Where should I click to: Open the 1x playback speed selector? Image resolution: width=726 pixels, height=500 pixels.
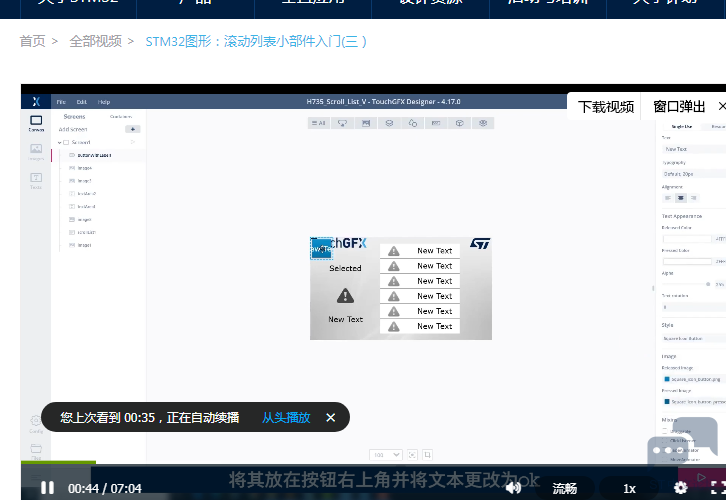tap(629, 488)
